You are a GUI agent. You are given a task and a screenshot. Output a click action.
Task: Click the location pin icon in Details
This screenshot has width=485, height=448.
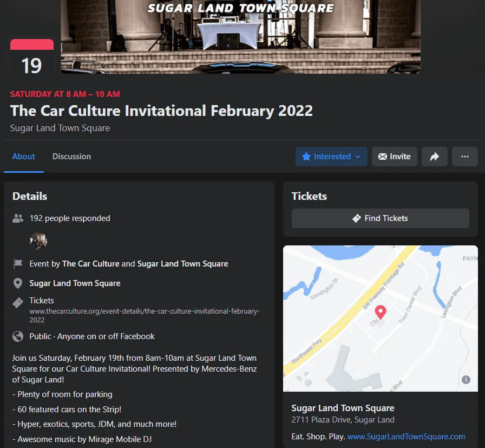point(18,283)
